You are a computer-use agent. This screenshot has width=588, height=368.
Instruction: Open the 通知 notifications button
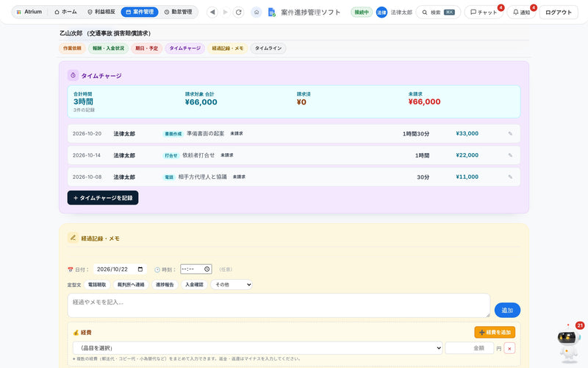521,13
